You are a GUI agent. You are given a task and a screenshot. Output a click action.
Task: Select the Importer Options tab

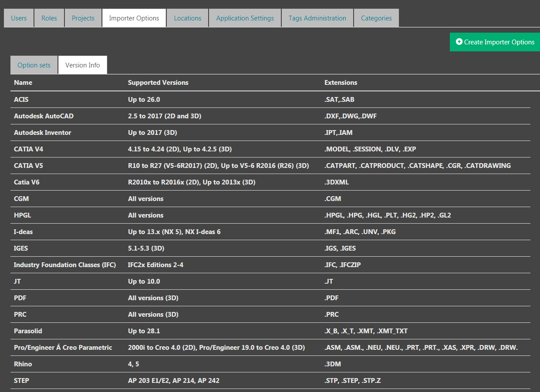coord(134,18)
